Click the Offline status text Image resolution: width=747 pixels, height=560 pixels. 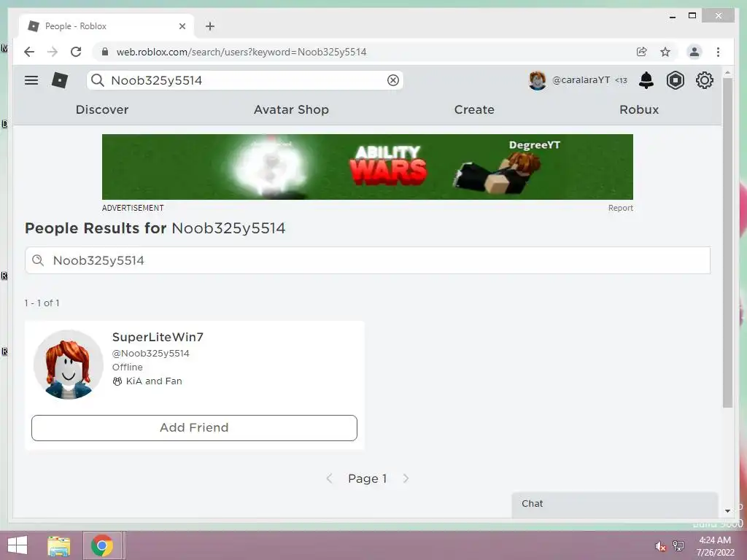point(127,367)
